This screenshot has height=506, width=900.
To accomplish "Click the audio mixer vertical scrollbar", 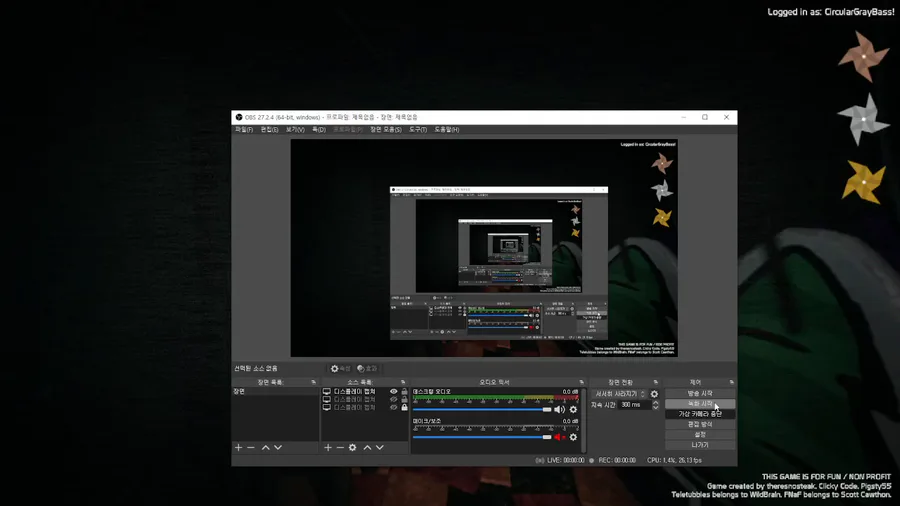I will point(584,421).
